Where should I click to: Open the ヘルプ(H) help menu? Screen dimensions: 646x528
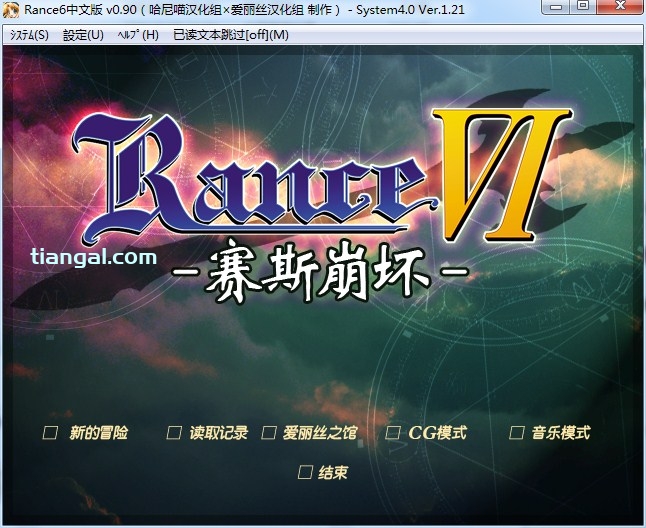[138, 35]
